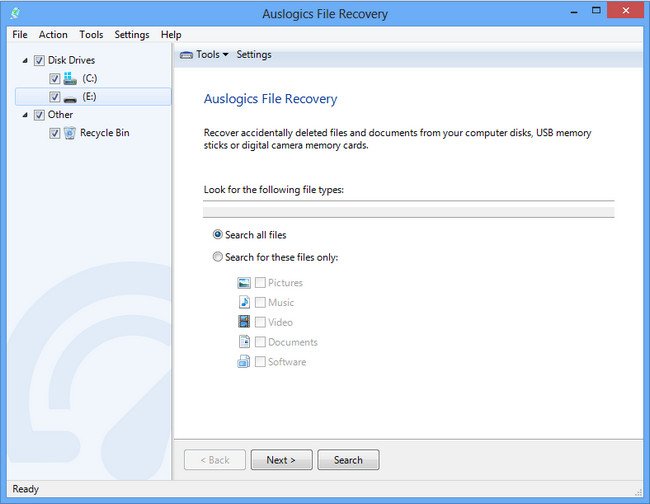Select the (E:) drive row label

(x=89, y=97)
